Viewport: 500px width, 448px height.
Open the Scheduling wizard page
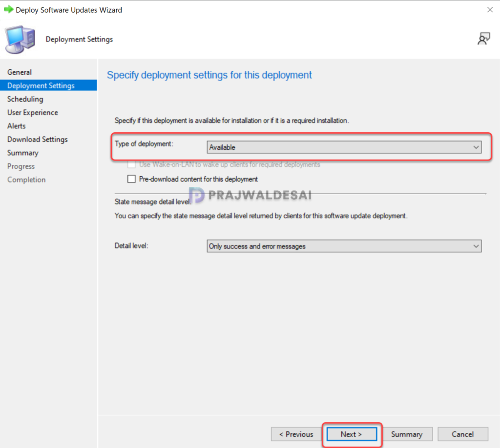(25, 99)
